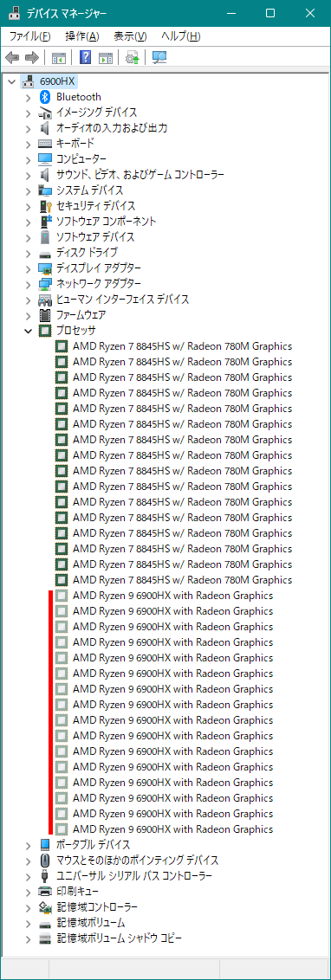Select the ポータブル デバイス label
The height and width of the screenshot is (980, 331).
click(94, 845)
